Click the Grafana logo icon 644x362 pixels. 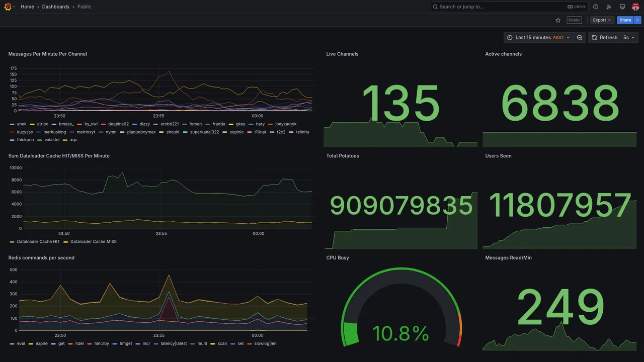tap(8, 7)
